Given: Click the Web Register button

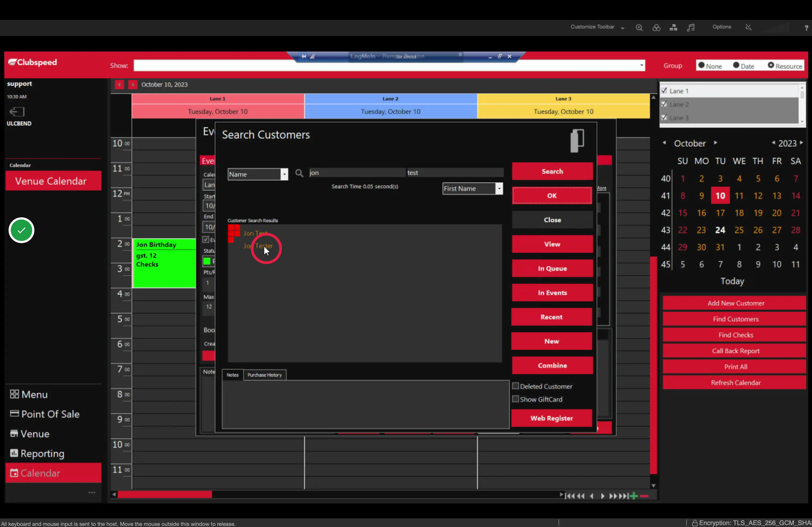Looking at the screenshot, I should pos(552,418).
